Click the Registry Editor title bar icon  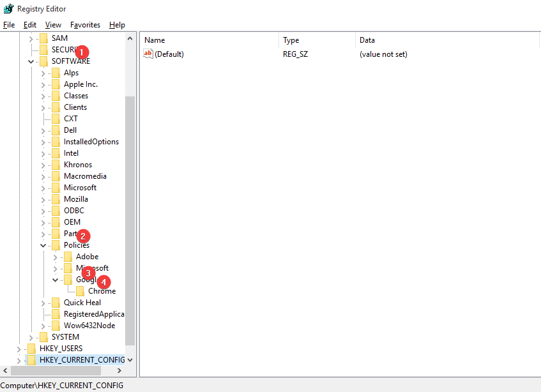pyautogui.click(x=8, y=9)
